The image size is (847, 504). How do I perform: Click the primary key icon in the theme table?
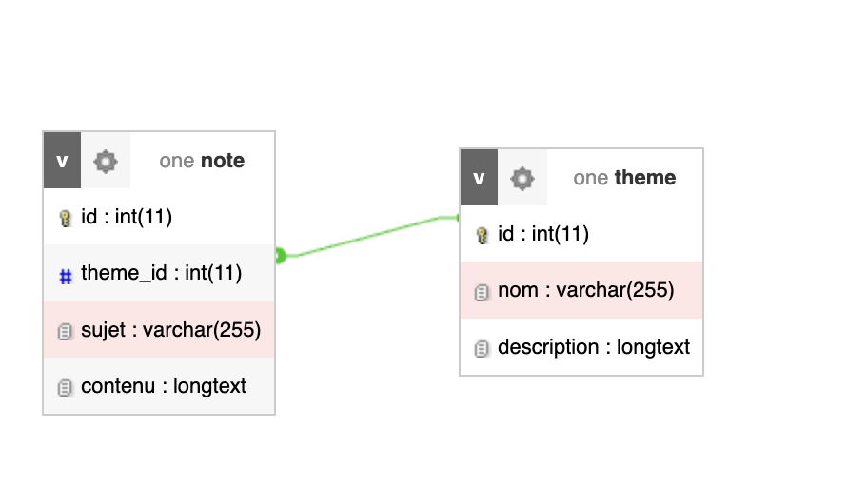pyautogui.click(x=482, y=235)
